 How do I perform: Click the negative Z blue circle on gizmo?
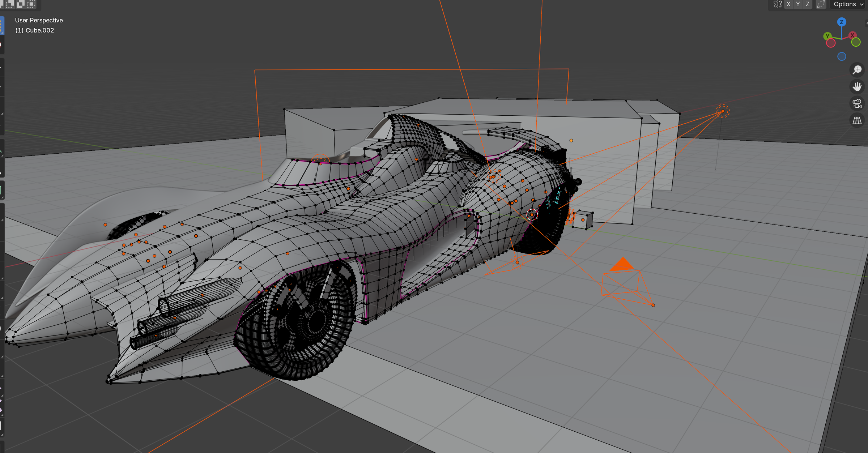(x=842, y=56)
